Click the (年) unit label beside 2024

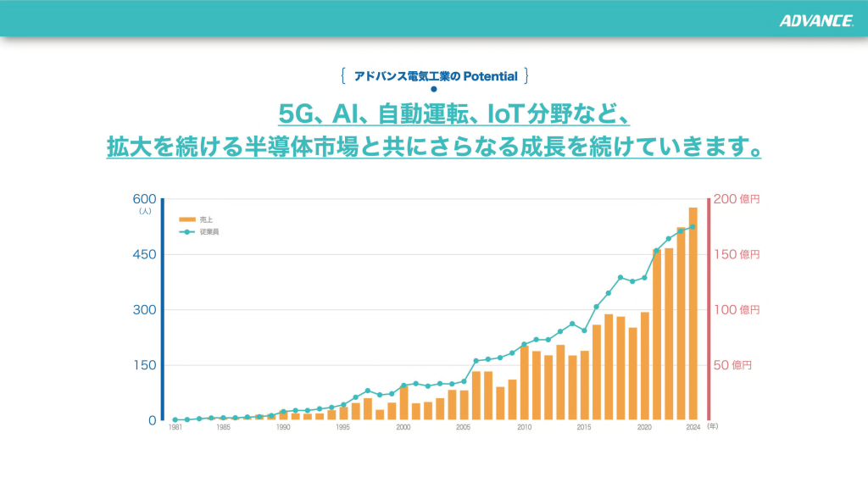pos(713,428)
